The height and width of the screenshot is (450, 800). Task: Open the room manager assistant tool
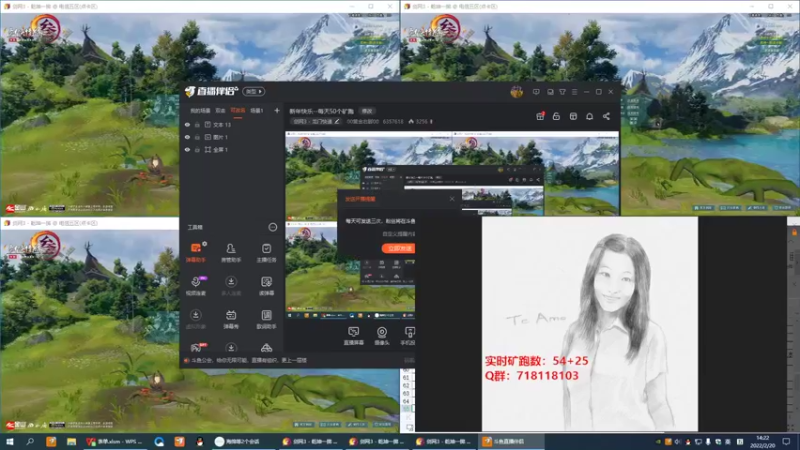pyautogui.click(x=231, y=252)
